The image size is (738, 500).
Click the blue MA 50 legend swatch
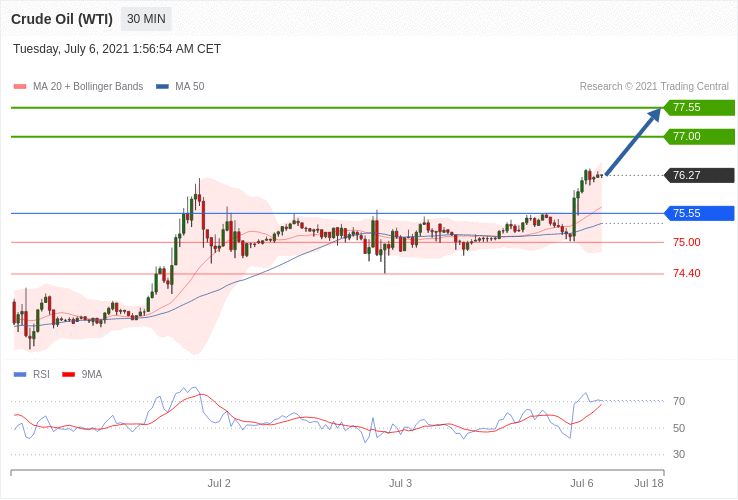pos(162,87)
